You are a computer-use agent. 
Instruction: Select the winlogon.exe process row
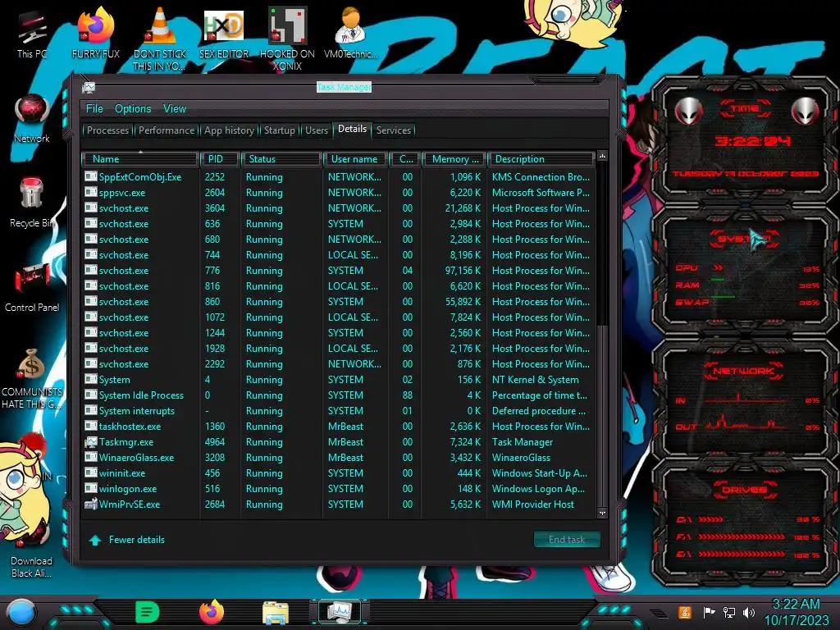point(339,489)
